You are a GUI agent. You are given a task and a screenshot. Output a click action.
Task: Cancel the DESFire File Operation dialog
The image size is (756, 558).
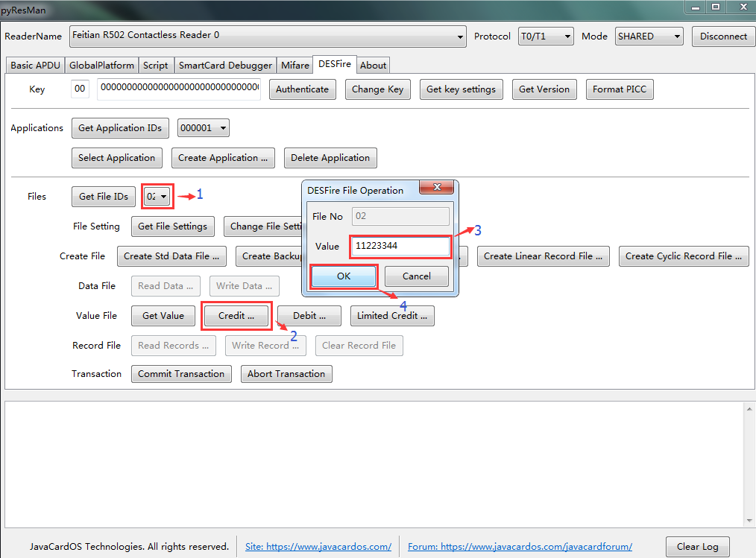(417, 276)
